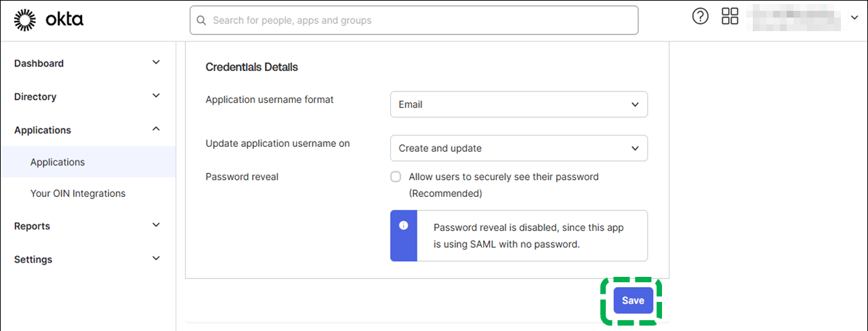Collapse the Applications sidebar section
This screenshot has height=331, width=868.
click(156, 129)
